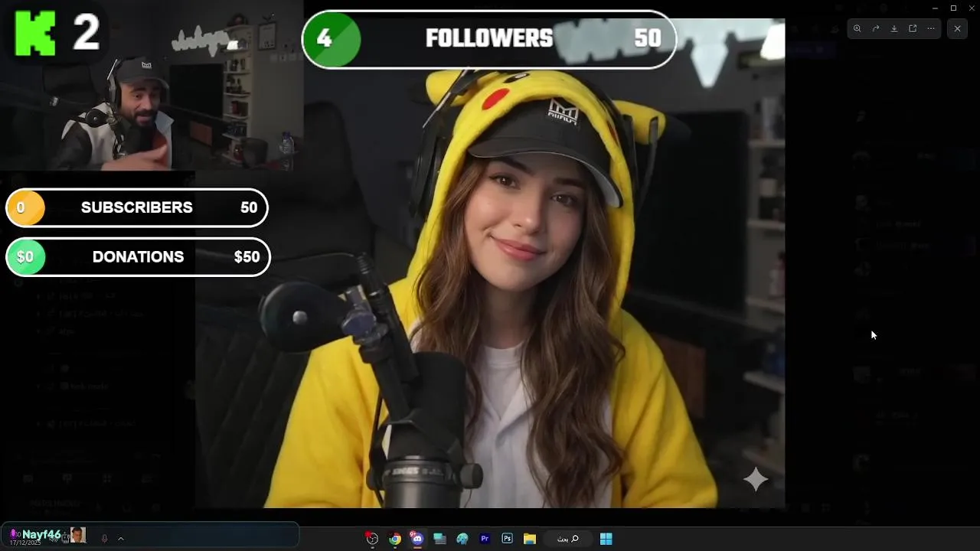The image size is (980, 551).
Task: Minimize the Discord window
Action: click(935, 8)
